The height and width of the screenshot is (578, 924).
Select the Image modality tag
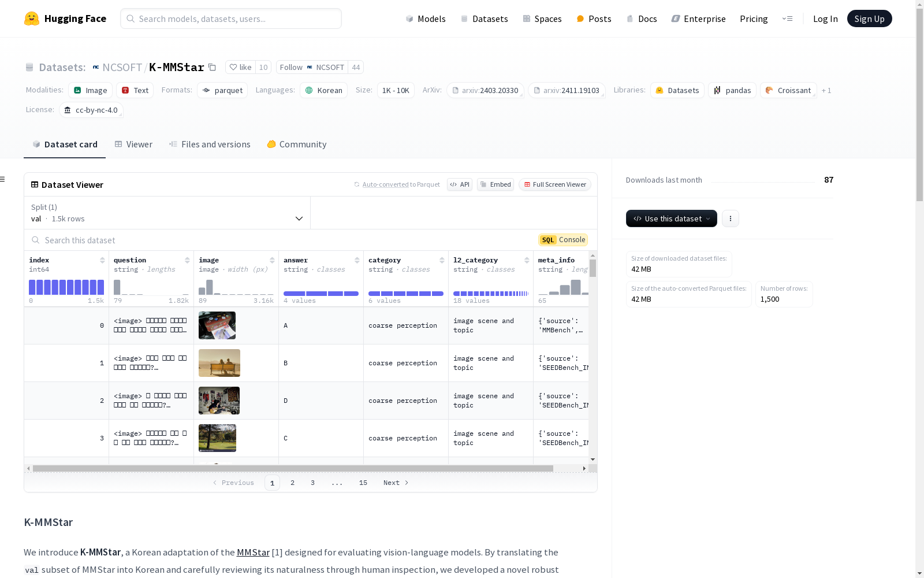click(x=90, y=90)
